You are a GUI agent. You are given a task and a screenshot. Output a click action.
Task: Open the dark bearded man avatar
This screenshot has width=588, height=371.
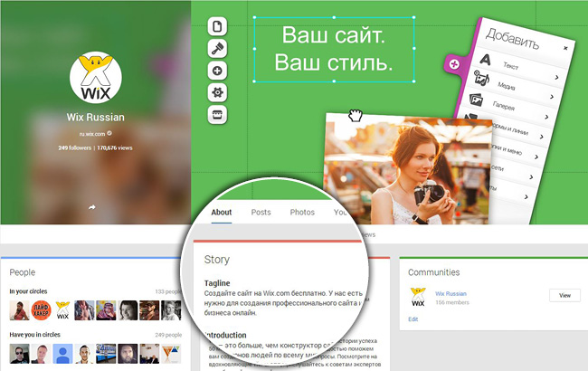[128, 354]
